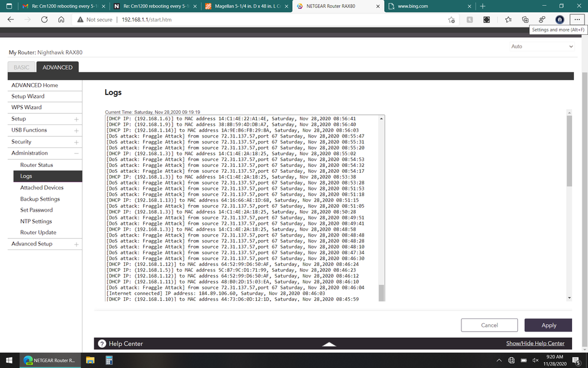Click the browser Refresh icon
This screenshot has width=588, height=368.
[x=44, y=19]
